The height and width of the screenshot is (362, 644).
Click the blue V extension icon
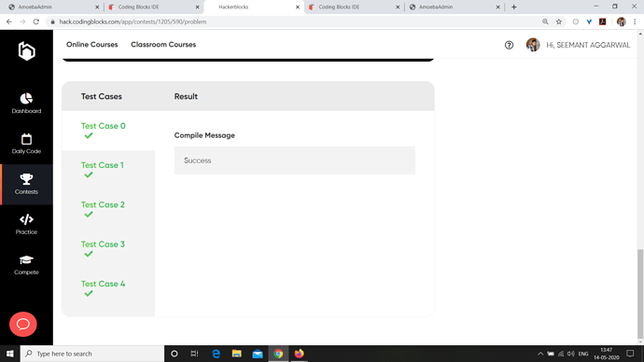(x=589, y=21)
